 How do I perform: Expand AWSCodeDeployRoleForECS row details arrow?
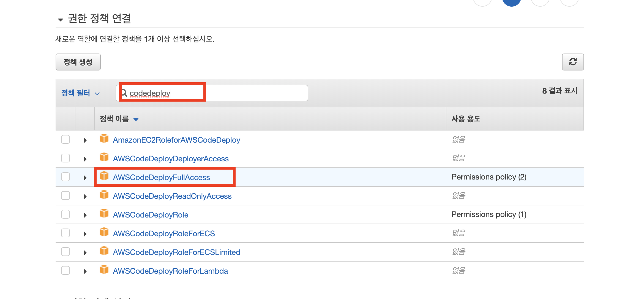85,234
